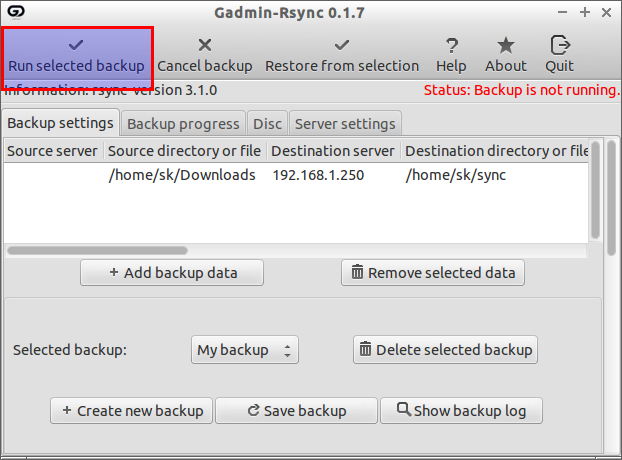The height and width of the screenshot is (460, 622).
Task: Click the plus icon on Create new backup
Action: [x=67, y=410]
